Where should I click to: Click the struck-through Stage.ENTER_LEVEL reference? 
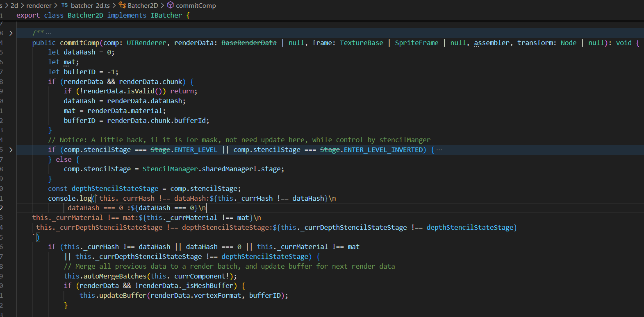click(184, 150)
